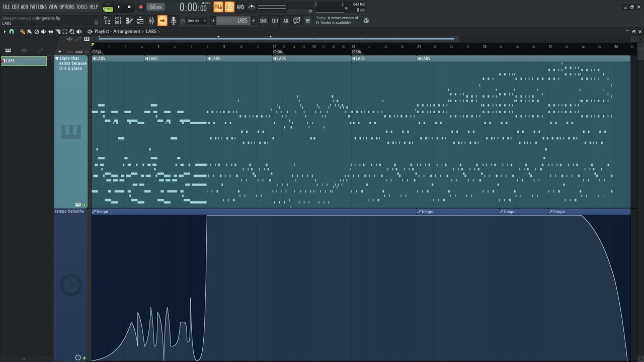
Task: Expand the pattern options arrow beside LABS
Action: coord(213,21)
